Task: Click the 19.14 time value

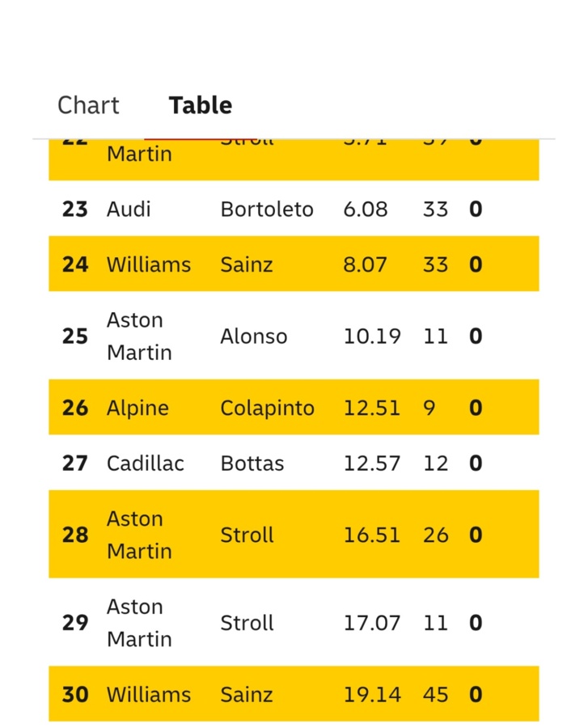Action: [x=372, y=695]
